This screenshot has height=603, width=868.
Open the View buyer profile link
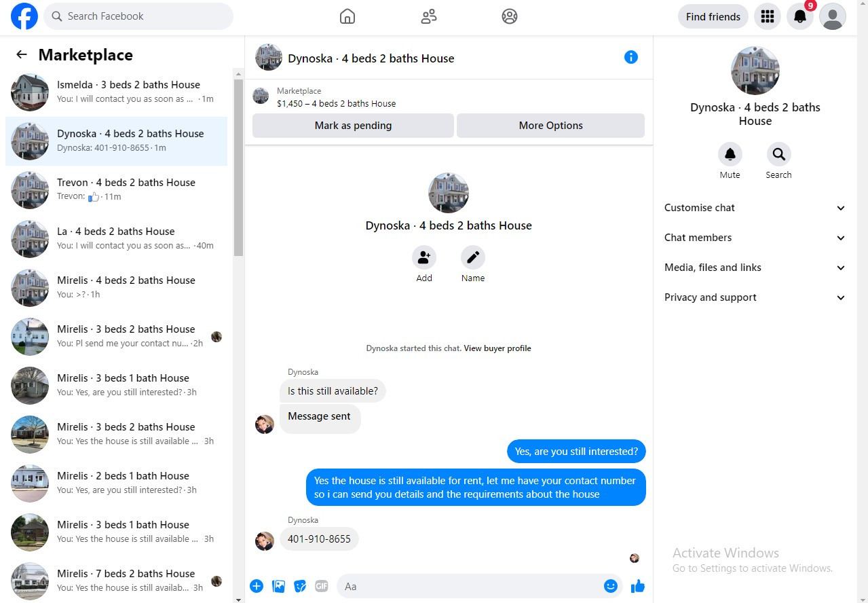click(497, 348)
